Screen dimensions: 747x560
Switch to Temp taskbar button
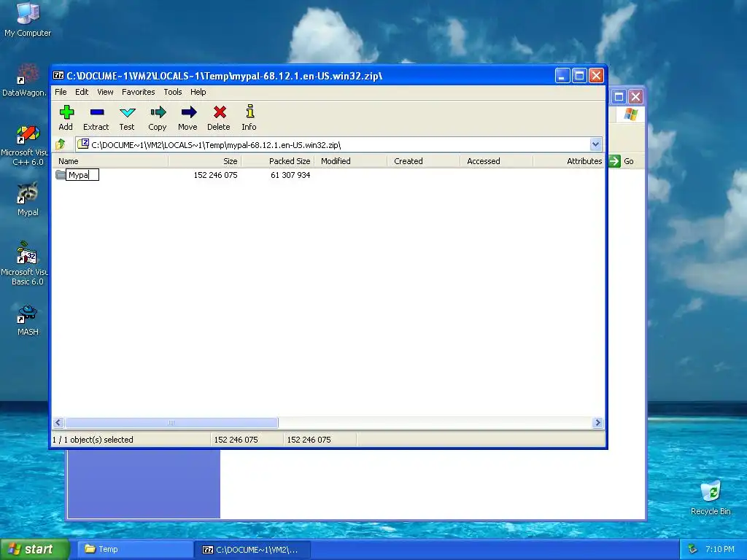click(134, 550)
